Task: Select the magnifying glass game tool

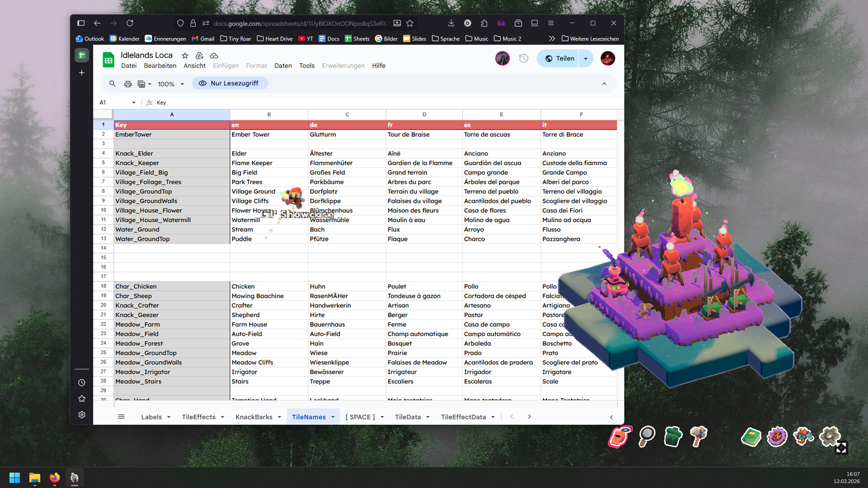Action: click(646, 436)
